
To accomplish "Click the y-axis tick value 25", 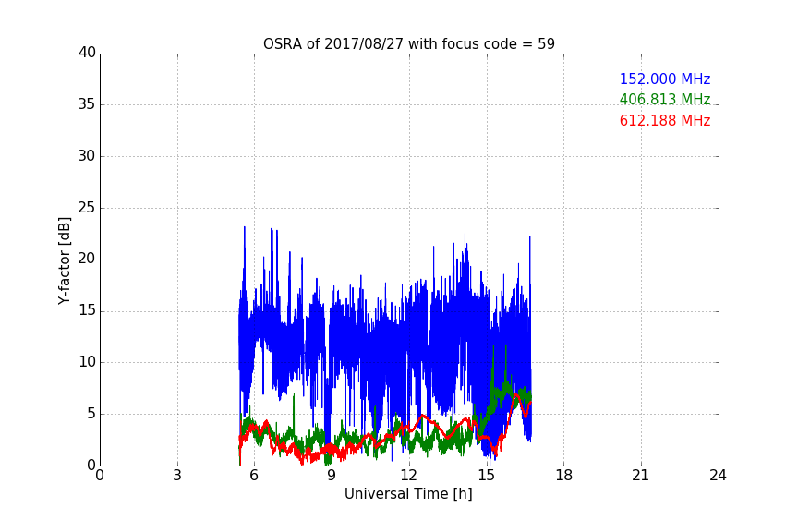I will point(87,207).
